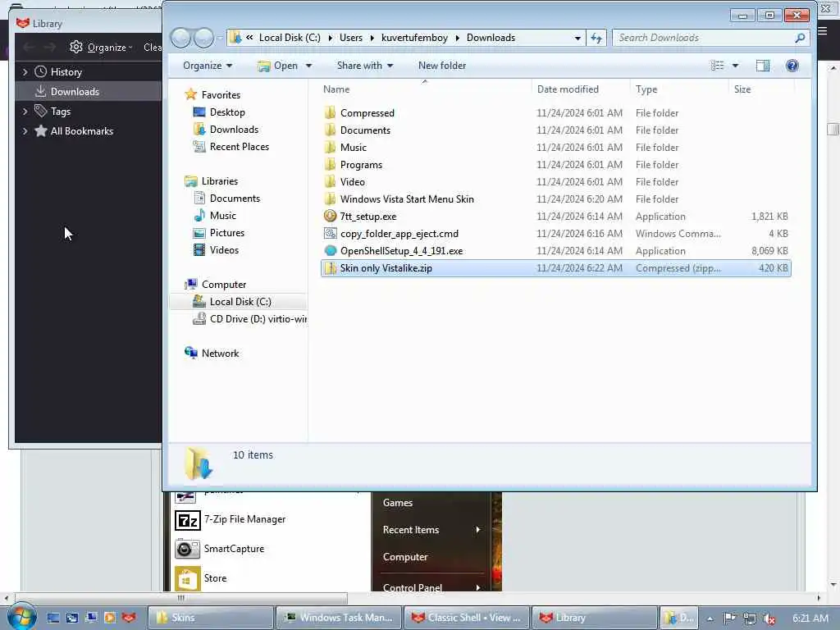The height and width of the screenshot is (630, 840).
Task: Click SmartCapture app icon
Action: (188, 549)
